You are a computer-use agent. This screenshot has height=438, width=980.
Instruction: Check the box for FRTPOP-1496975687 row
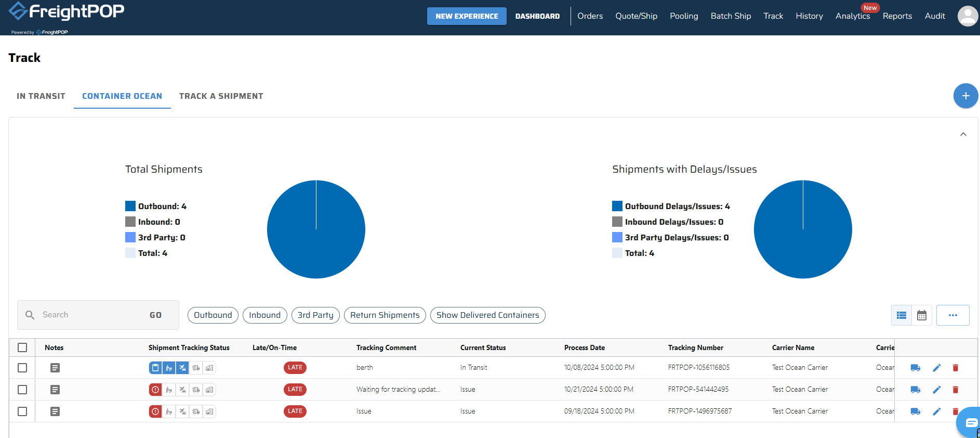pyautogui.click(x=22, y=411)
